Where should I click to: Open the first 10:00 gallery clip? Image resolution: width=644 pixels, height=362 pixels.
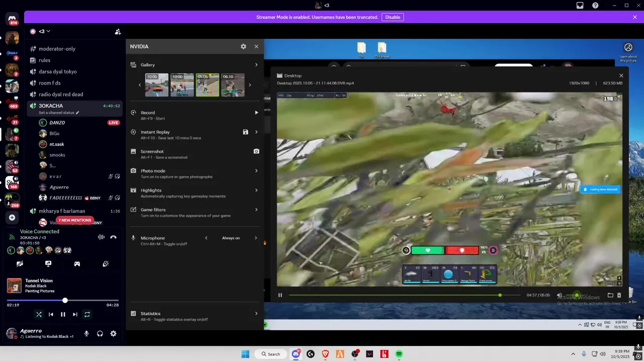tap(156, 85)
